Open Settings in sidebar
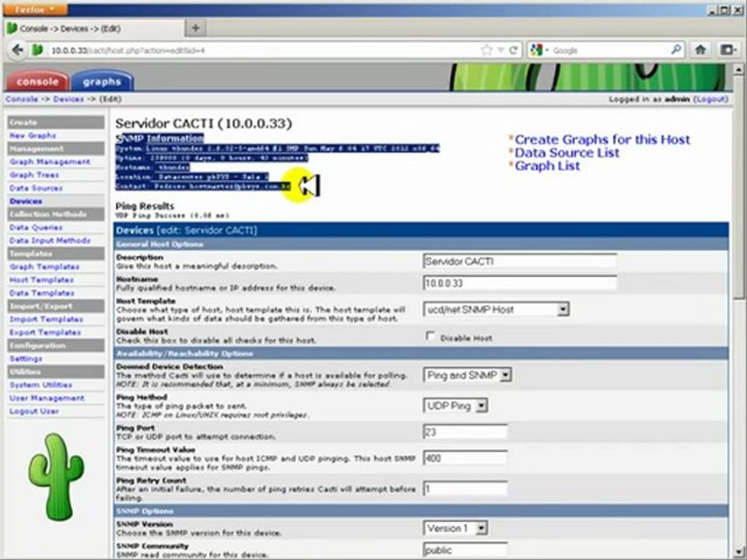 (26, 359)
